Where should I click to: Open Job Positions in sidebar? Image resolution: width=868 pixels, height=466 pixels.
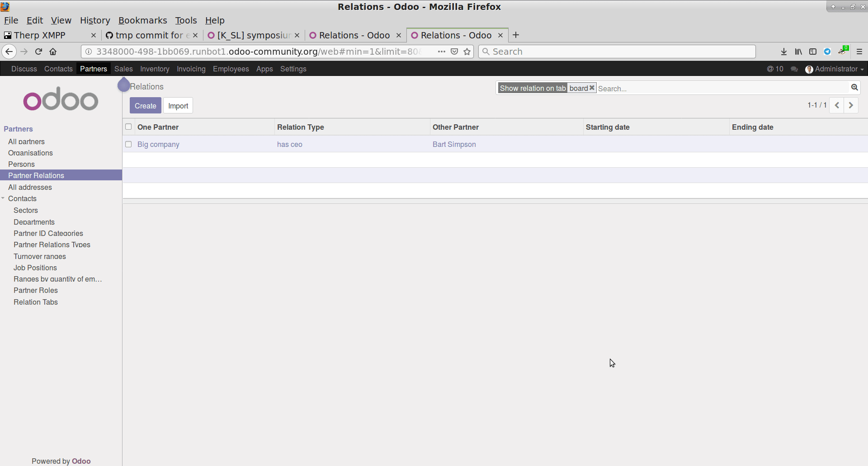[x=35, y=268]
